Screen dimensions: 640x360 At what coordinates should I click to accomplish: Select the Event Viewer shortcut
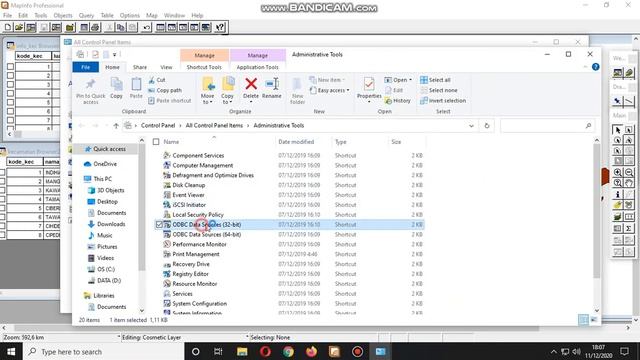tap(188, 195)
